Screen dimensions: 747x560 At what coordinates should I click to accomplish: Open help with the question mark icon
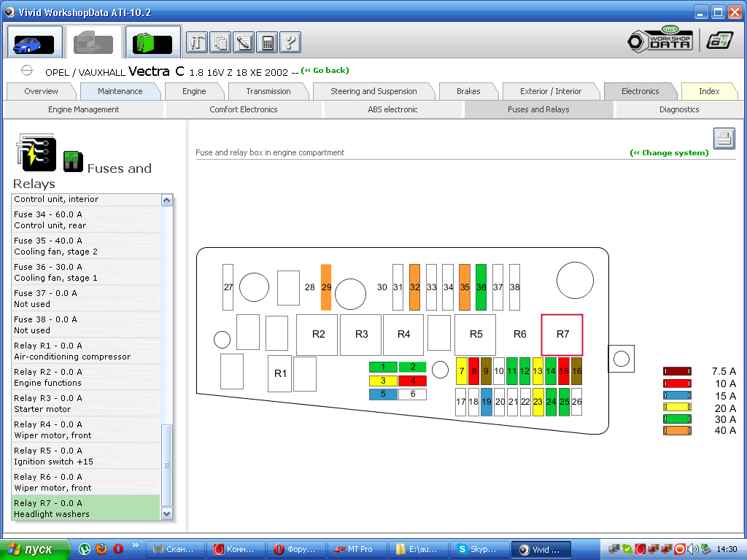coord(290,43)
